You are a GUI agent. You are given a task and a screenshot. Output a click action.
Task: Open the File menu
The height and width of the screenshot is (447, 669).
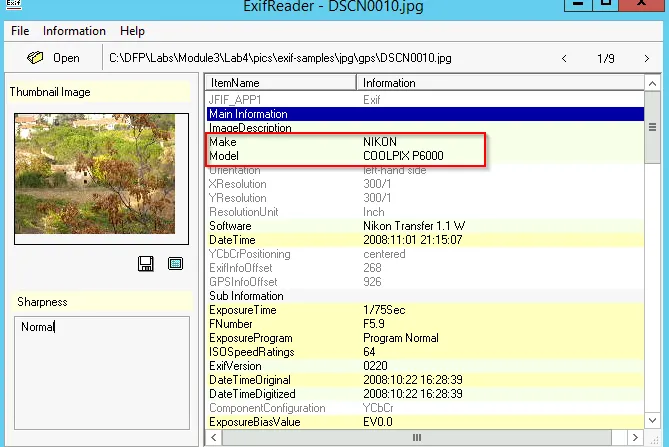[x=20, y=31]
